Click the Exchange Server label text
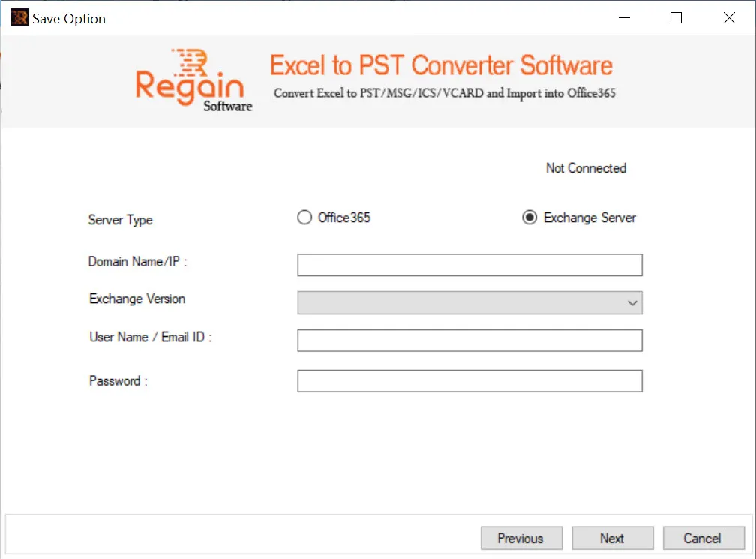Viewport: 756px width, 559px height. coord(589,218)
